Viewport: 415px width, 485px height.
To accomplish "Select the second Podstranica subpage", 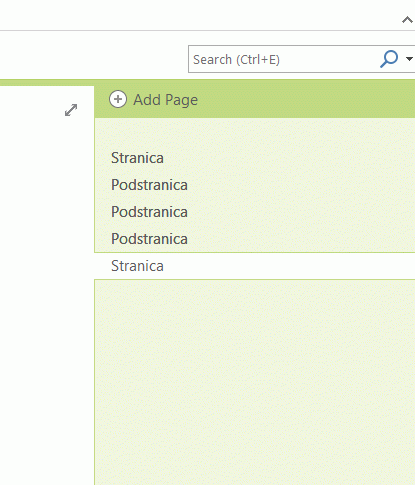I will click(255, 212).
